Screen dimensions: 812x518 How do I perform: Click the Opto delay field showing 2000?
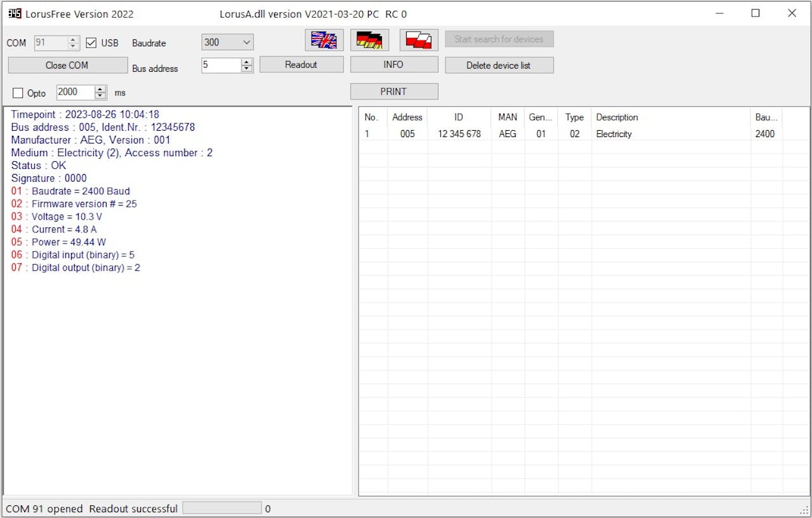pyautogui.click(x=75, y=92)
